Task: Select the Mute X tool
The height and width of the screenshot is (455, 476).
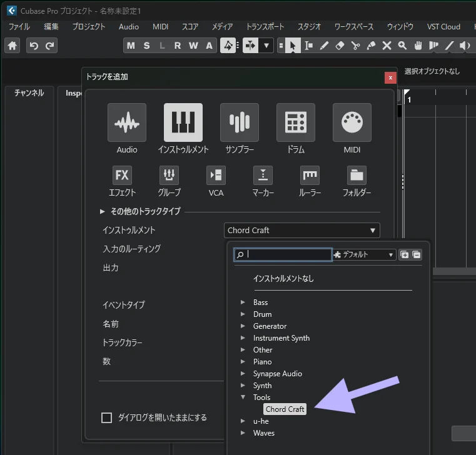Action: [x=387, y=46]
